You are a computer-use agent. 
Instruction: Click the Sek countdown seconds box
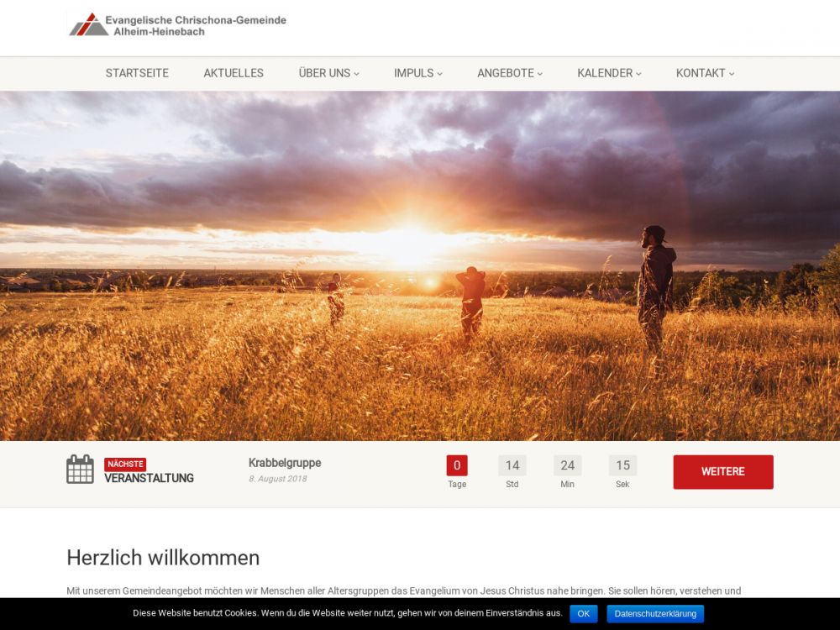coord(622,465)
